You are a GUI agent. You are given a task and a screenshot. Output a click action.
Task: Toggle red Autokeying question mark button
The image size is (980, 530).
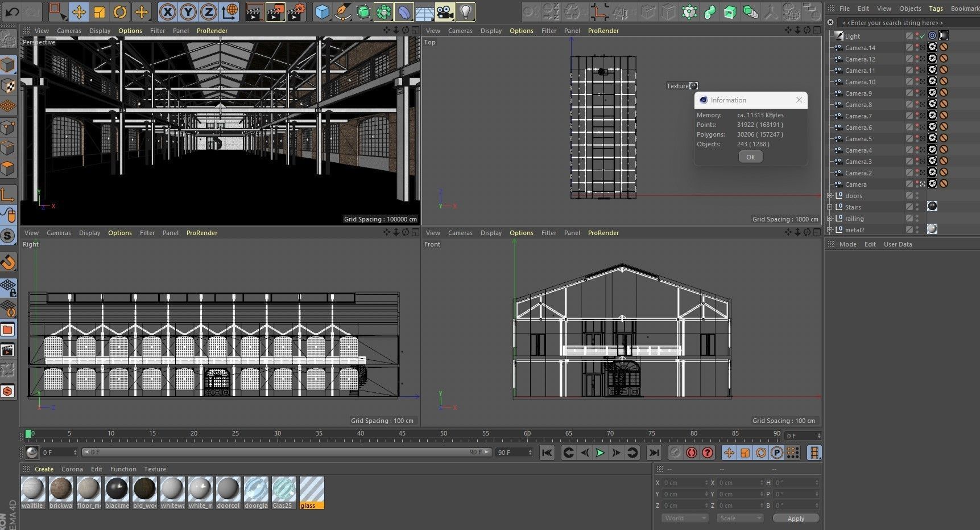[708, 453]
